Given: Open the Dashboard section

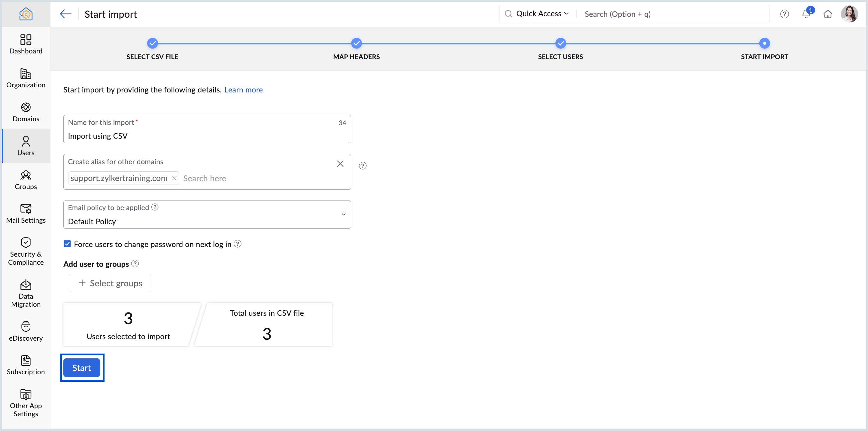Looking at the screenshot, I should coord(26,44).
